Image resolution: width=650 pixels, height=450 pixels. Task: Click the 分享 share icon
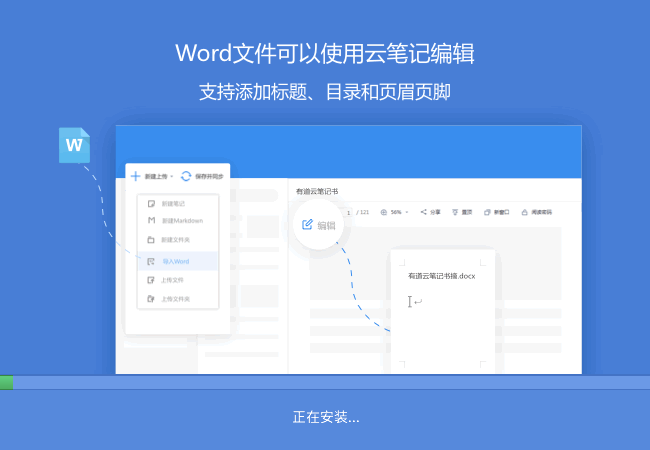(x=425, y=212)
